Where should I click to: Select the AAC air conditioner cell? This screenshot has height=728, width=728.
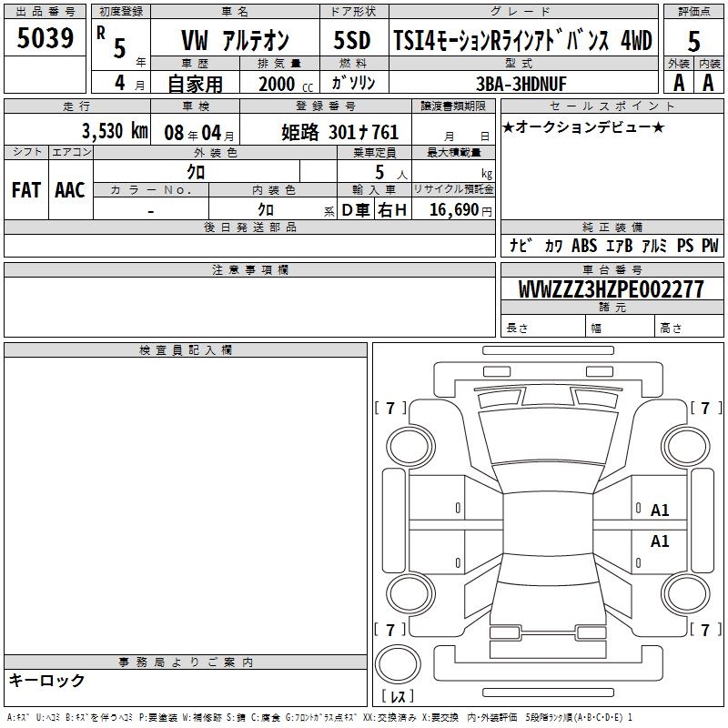coord(69,189)
